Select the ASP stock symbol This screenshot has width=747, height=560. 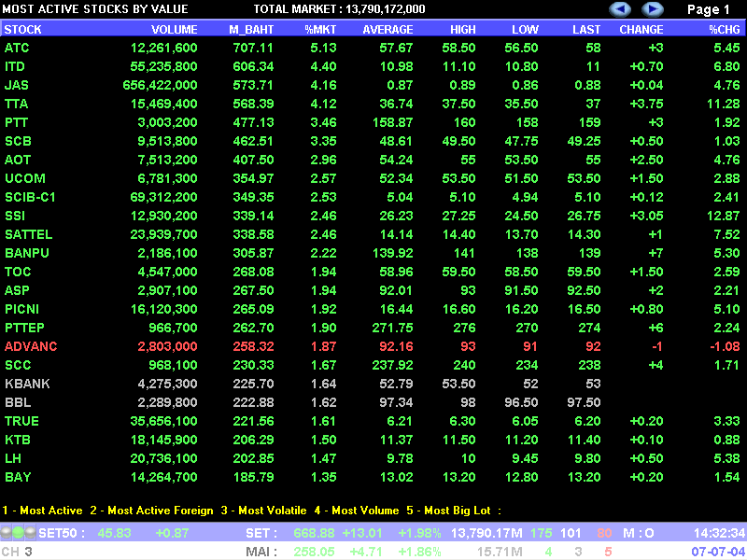tap(17, 290)
